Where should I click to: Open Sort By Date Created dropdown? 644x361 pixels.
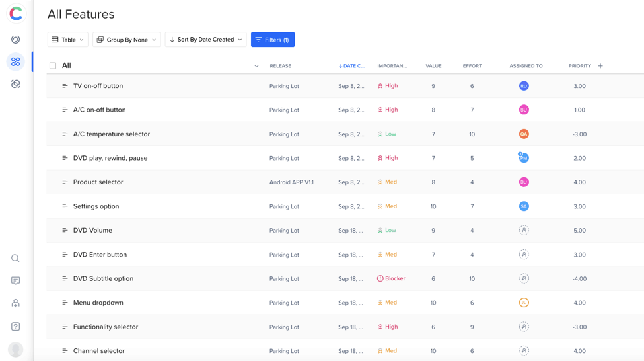coord(205,40)
